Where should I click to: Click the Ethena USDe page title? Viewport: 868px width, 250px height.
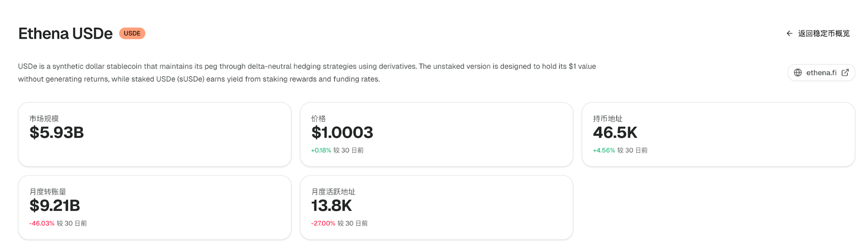pyautogui.click(x=65, y=33)
